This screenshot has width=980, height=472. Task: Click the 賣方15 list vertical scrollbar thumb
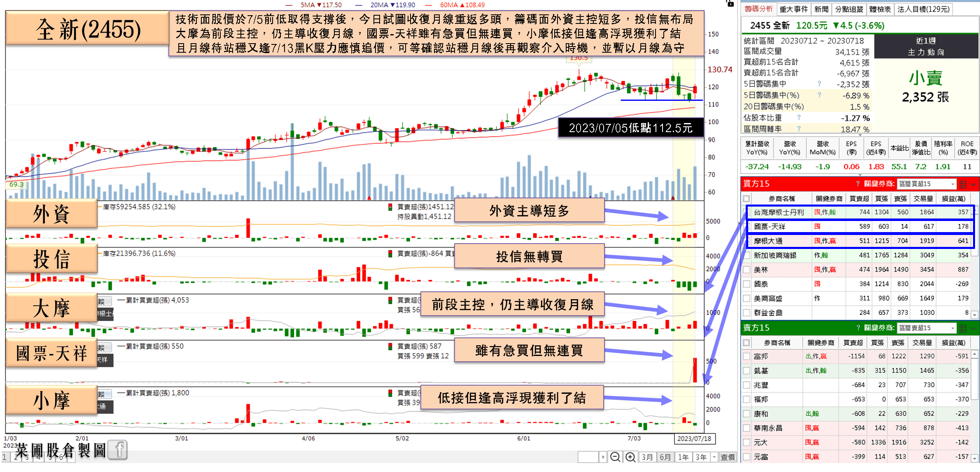coord(974,378)
